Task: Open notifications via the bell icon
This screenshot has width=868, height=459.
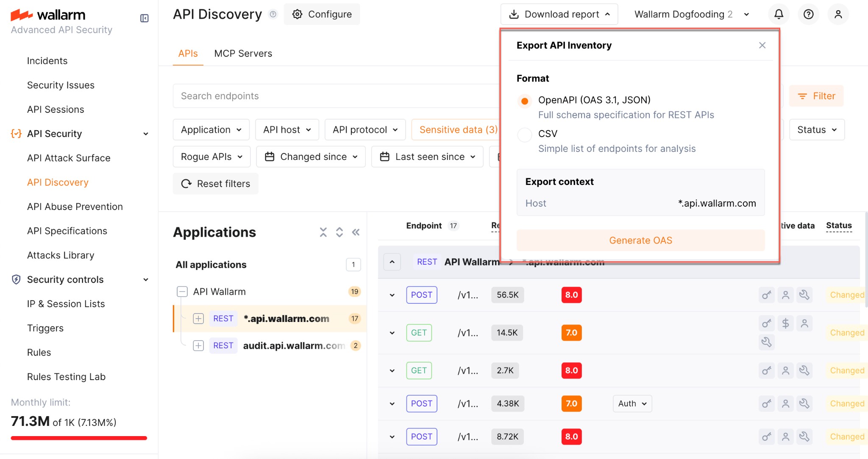Action: click(779, 14)
